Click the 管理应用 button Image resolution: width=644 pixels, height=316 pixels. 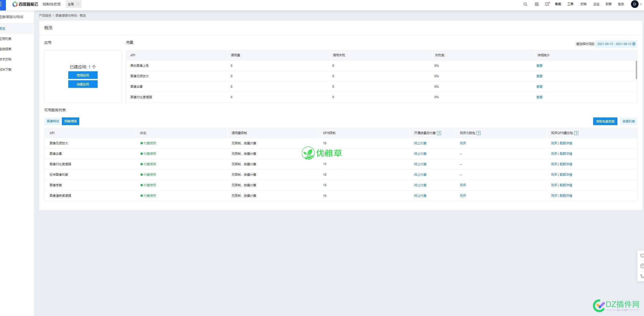pos(83,75)
